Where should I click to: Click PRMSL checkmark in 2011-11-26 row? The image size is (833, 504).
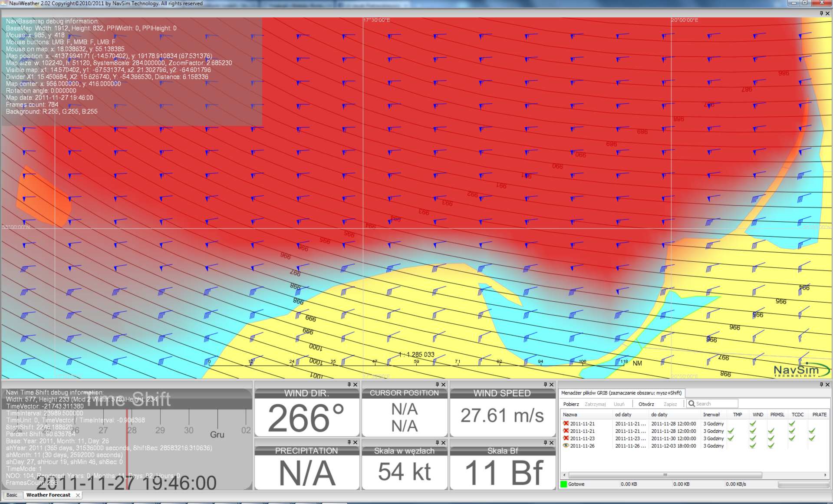pos(771,445)
